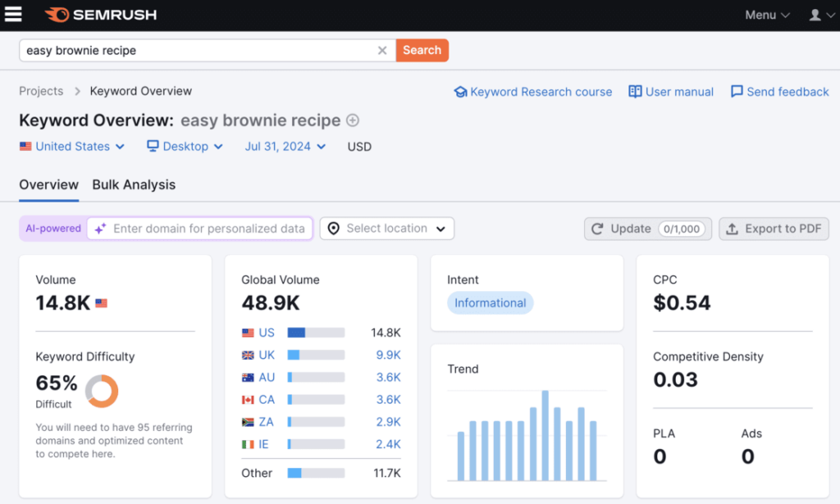Viewport: 840px width, 504px height.
Task: Click the Projects breadcrumb link
Action: (41, 91)
